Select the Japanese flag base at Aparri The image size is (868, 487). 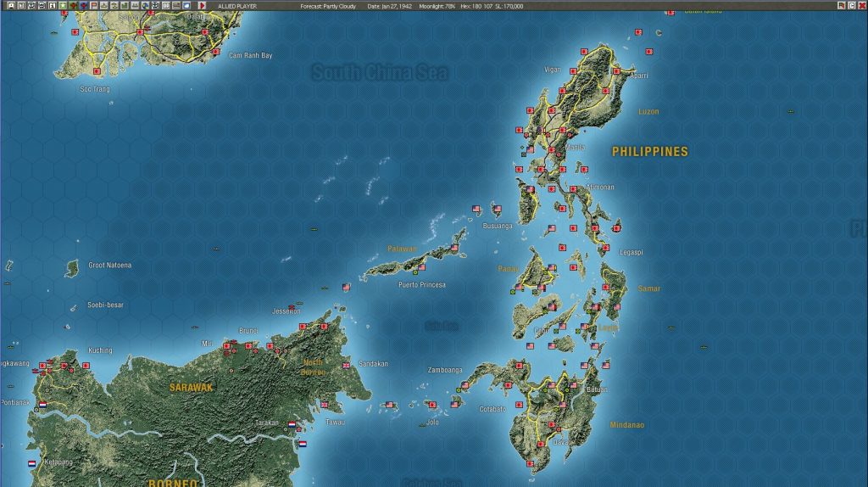pos(617,71)
